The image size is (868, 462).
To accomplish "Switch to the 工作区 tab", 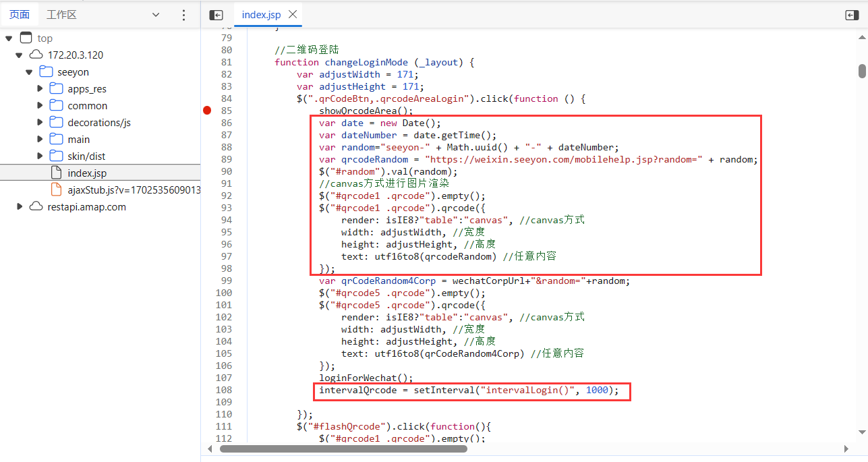I will point(61,15).
